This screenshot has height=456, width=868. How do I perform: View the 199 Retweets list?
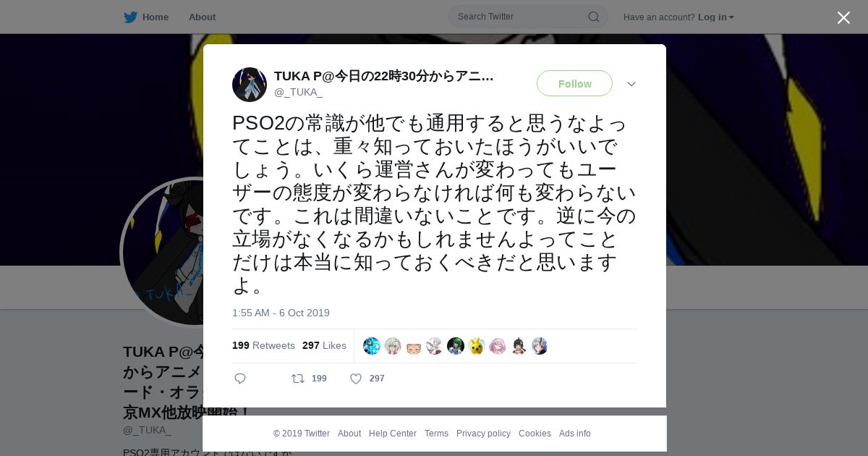pos(263,345)
